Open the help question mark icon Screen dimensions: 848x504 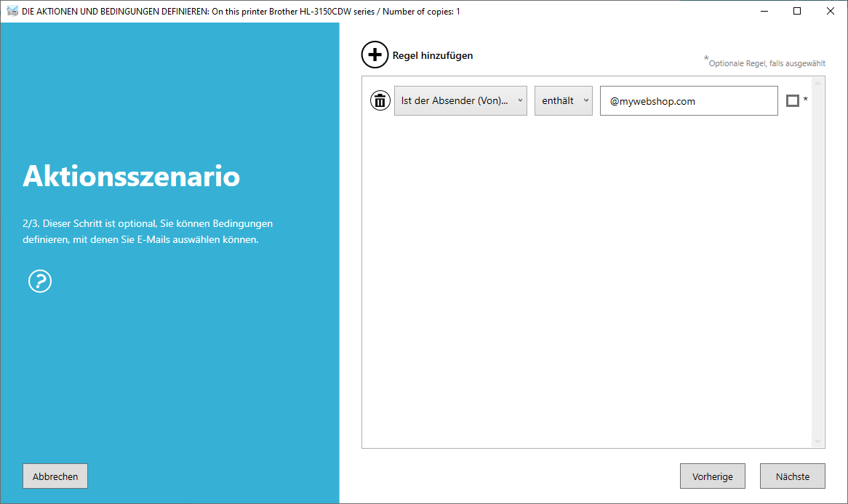click(40, 281)
